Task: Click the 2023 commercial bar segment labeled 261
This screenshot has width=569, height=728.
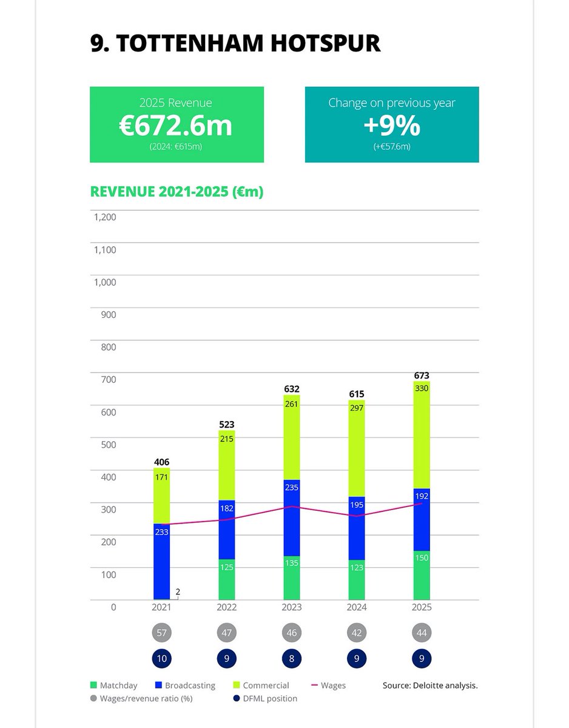Action: coord(292,437)
